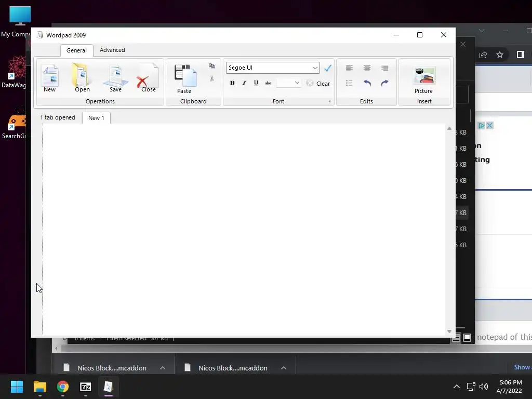
Task: Open the volume control in system tray
Action: tap(484, 387)
